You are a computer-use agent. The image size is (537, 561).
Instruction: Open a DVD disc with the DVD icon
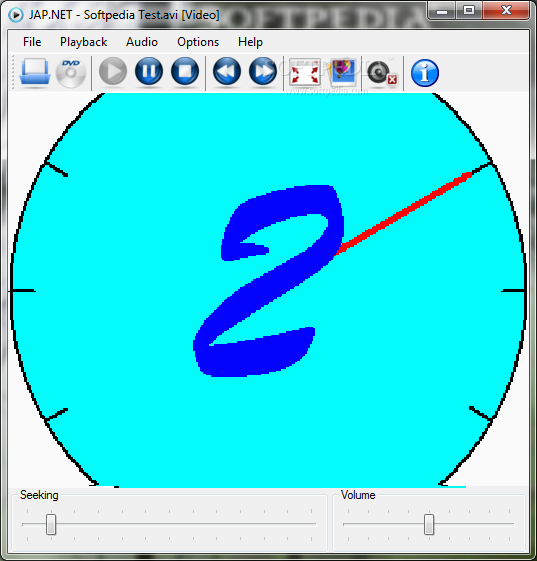point(71,73)
